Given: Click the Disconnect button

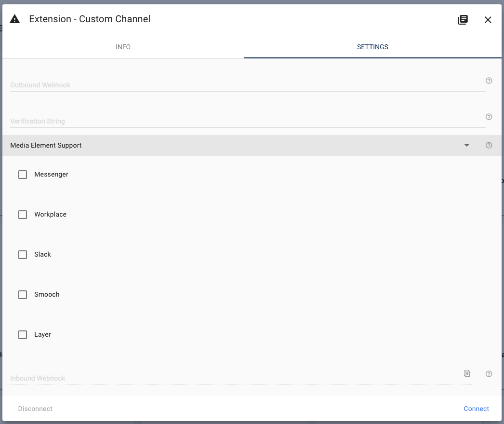Looking at the screenshot, I should point(35,409).
